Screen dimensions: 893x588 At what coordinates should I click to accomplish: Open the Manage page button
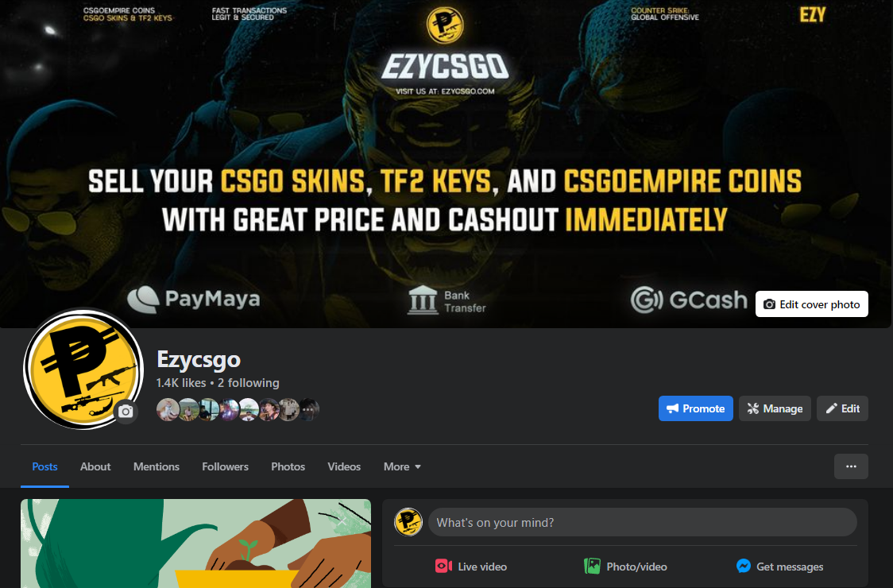[775, 408]
